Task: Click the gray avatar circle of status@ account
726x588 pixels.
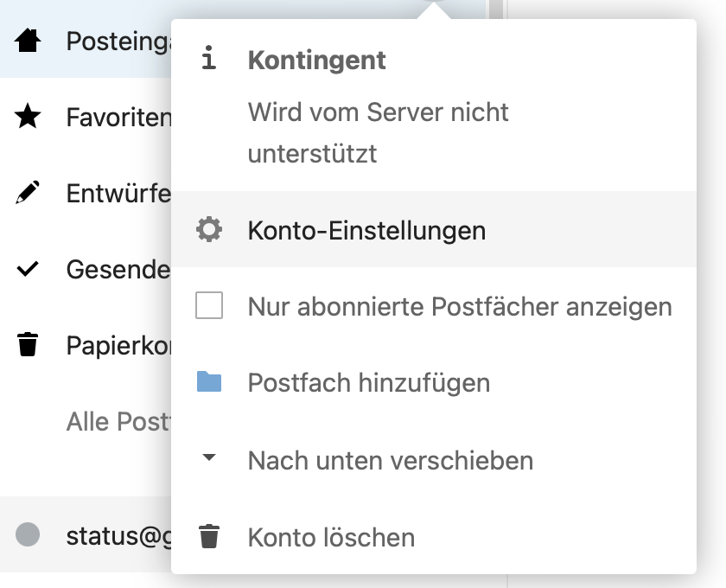Action: (x=28, y=534)
